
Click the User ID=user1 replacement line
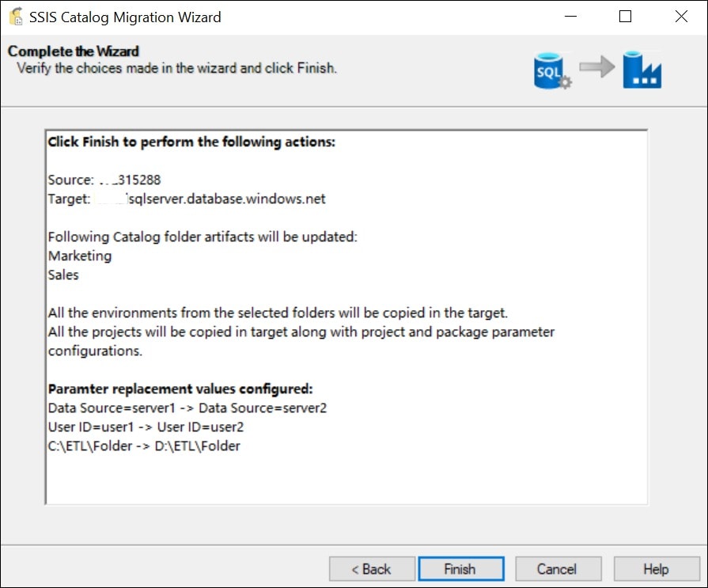point(146,427)
